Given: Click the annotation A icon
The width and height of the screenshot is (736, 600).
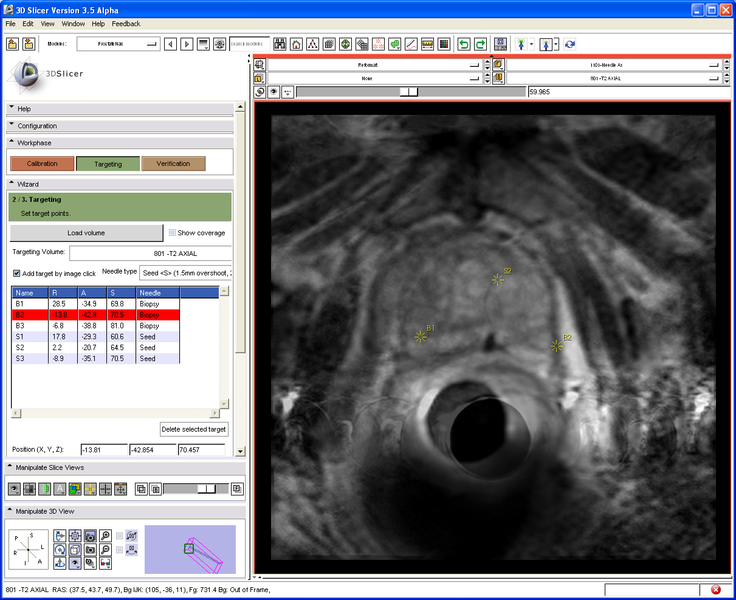Looking at the screenshot, I should (x=60, y=489).
